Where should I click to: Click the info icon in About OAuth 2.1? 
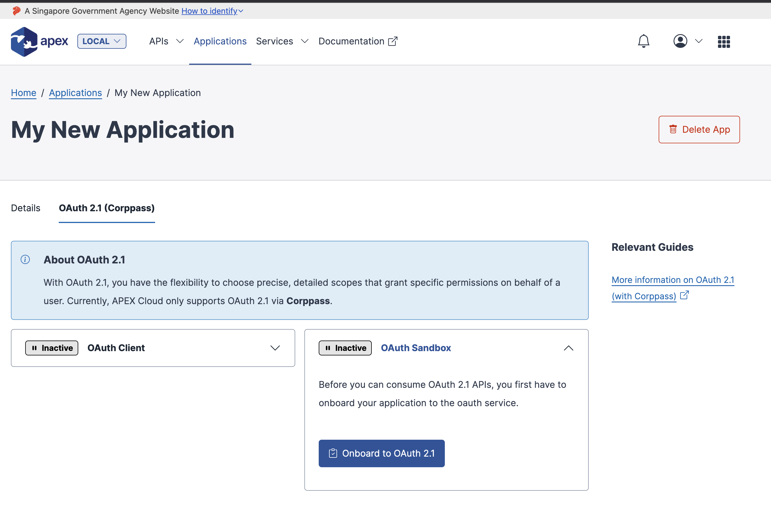click(x=25, y=260)
